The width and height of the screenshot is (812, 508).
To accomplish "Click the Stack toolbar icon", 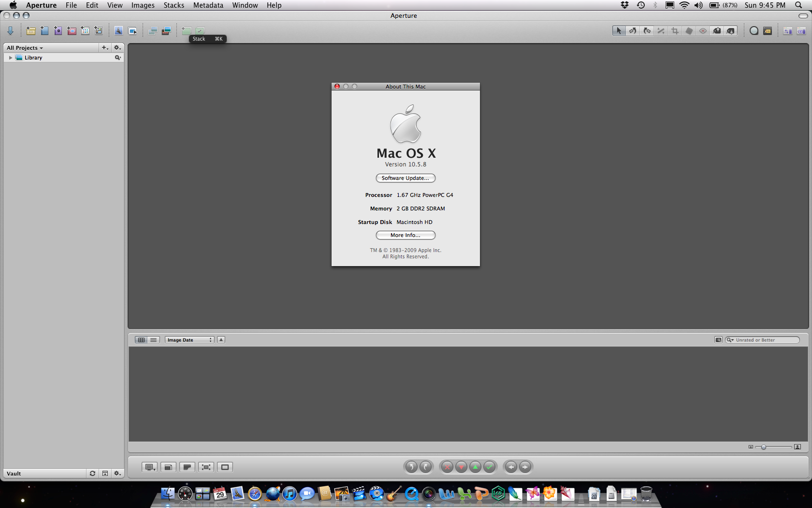I will pos(187,31).
